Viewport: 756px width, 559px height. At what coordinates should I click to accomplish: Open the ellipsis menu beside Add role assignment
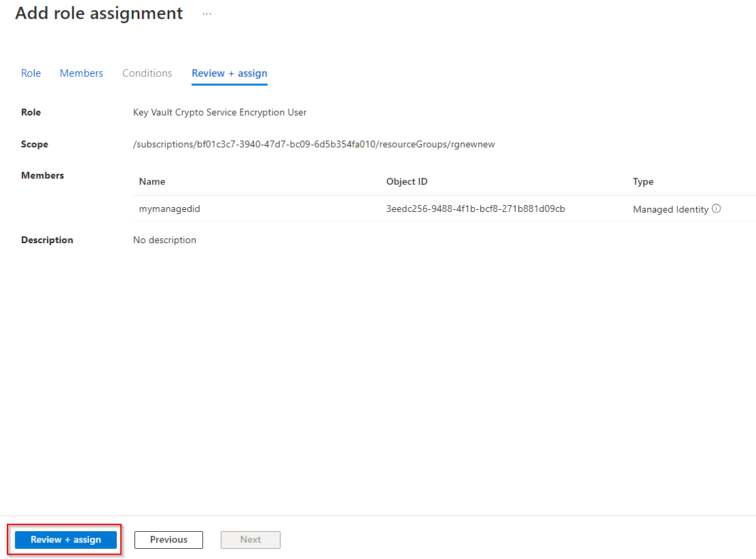(x=207, y=14)
